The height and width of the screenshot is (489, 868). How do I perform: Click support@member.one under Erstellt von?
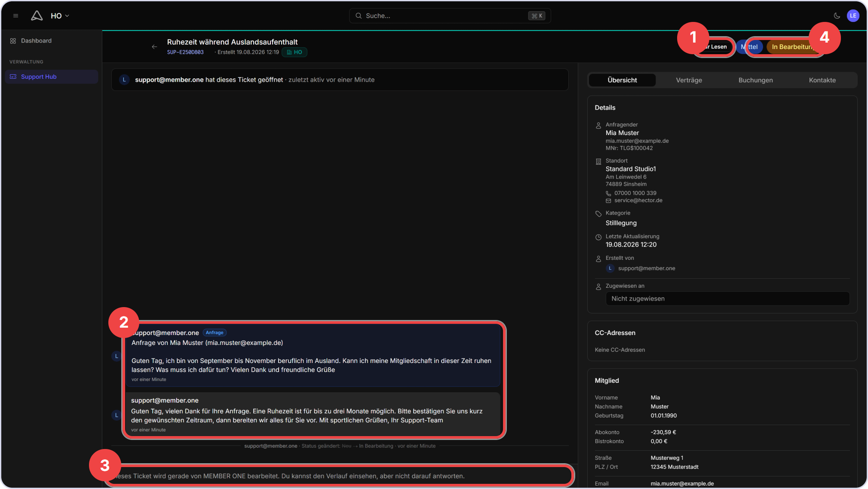(x=646, y=268)
